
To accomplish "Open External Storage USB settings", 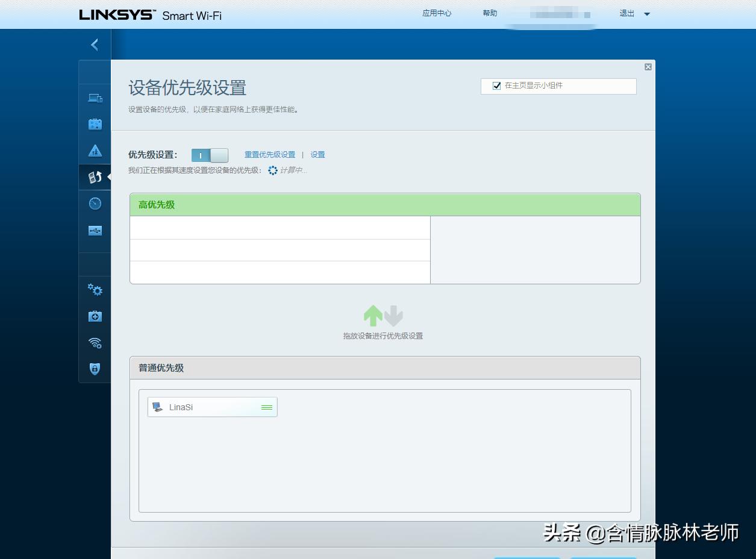I will coord(95,230).
